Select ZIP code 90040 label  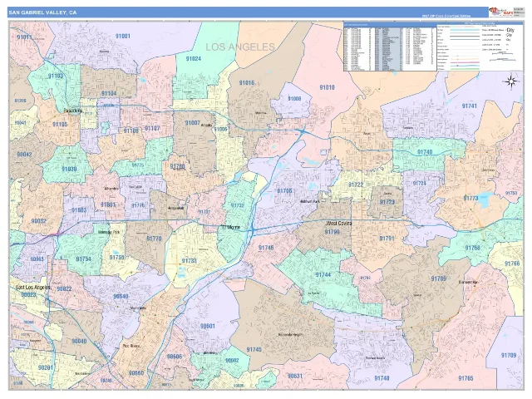coord(79,342)
